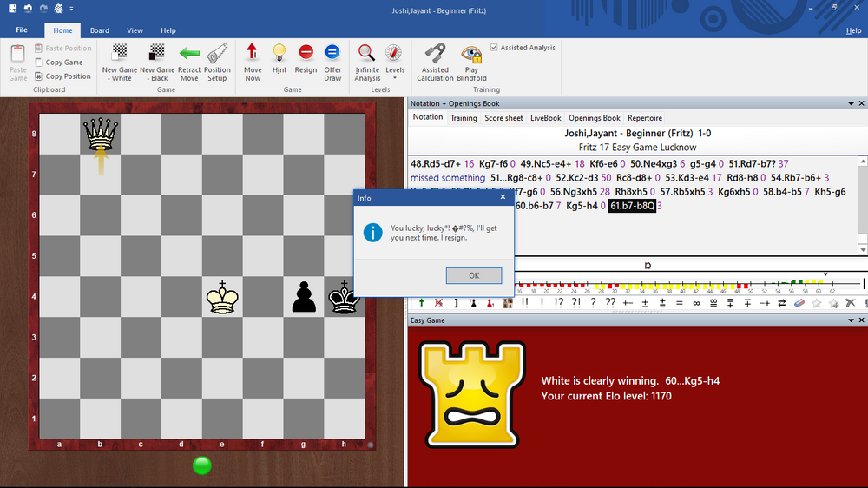Screen dimensions: 868x488
Task: Open the Help ribbon tab
Action: (168, 30)
